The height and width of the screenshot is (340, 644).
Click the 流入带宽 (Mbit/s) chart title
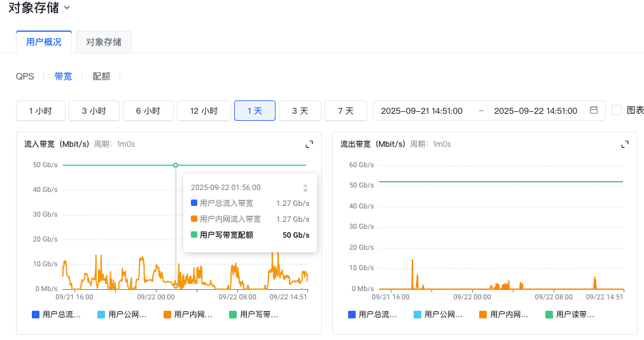57,144
